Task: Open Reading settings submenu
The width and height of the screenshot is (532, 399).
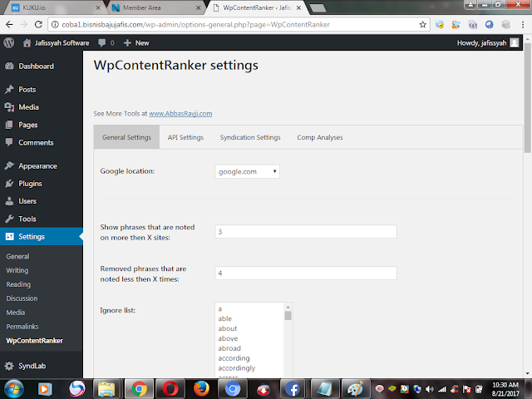Action: pyautogui.click(x=18, y=284)
